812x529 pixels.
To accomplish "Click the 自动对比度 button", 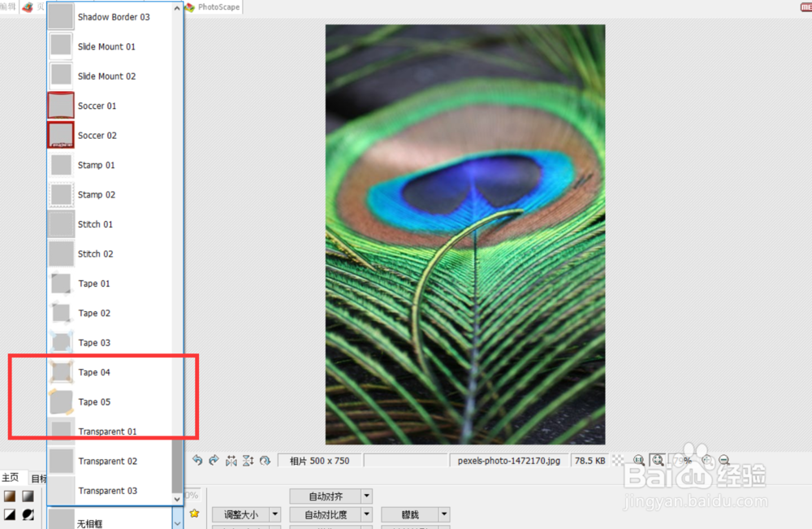I will click(326, 514).
